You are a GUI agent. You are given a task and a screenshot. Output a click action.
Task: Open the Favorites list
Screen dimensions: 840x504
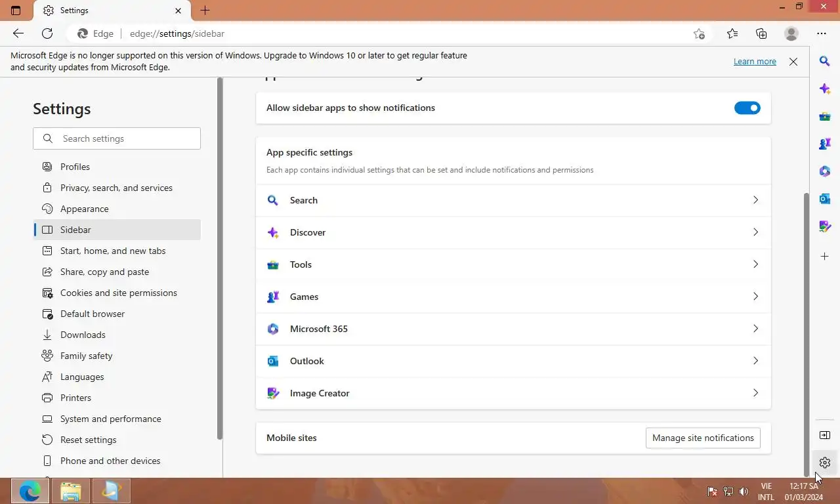pos(732,33)
